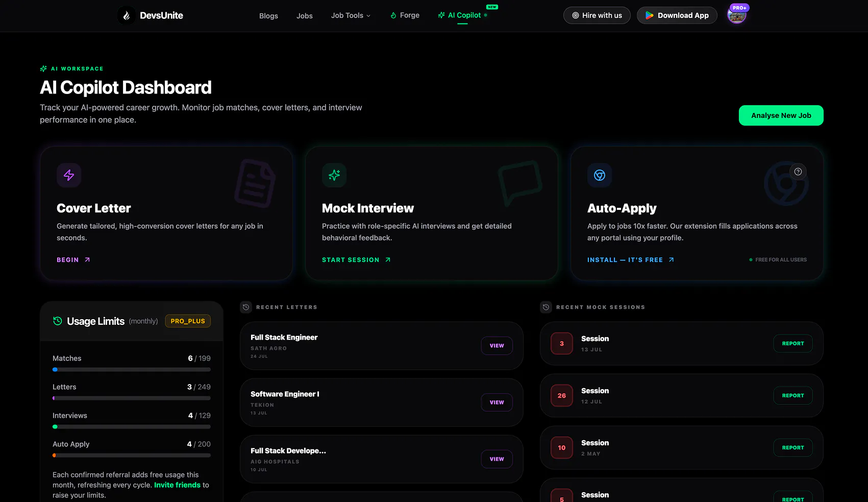Open report for 2 May session
Image resolution: width=868 pixels, height=502 pixels.
pyautogui.click(x=793, y=448)
